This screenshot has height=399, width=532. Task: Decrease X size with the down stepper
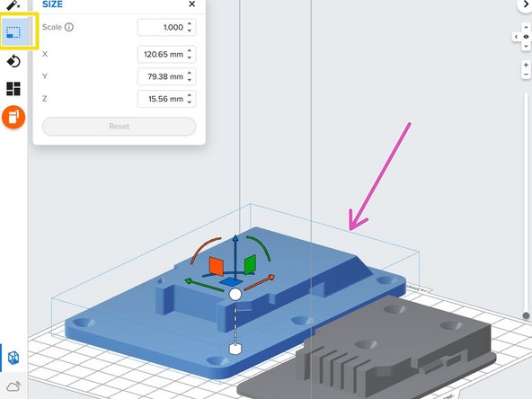pyautogui.click(x=190, y=58)
